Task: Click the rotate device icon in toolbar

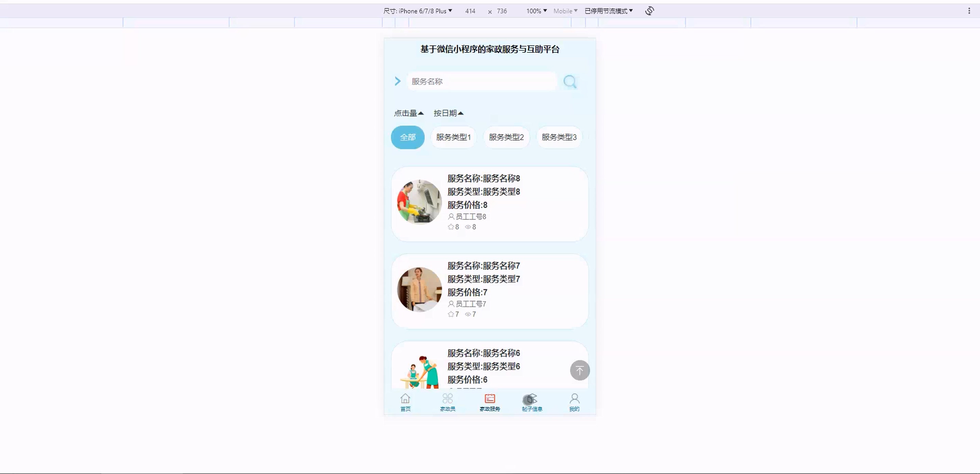Action: pyautogui.click(x=649, y=11)
